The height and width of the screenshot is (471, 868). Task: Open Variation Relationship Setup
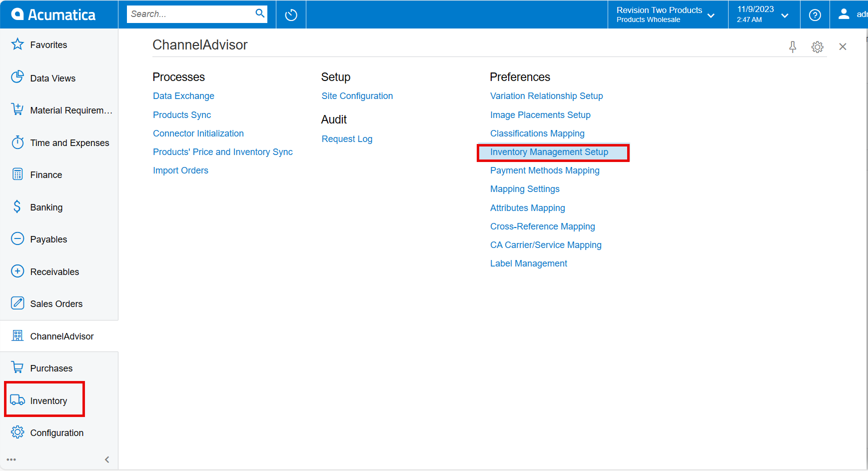click(x=547, y=96)
